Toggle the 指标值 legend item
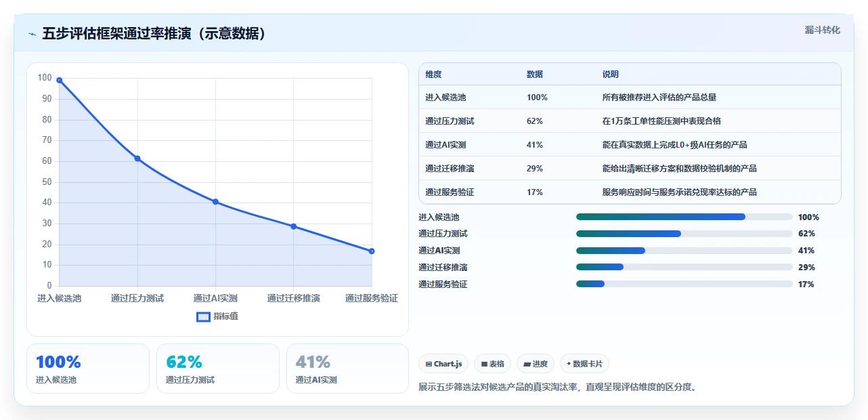The height and width of the screenshot is (420, 868). [x=217, y=316]
